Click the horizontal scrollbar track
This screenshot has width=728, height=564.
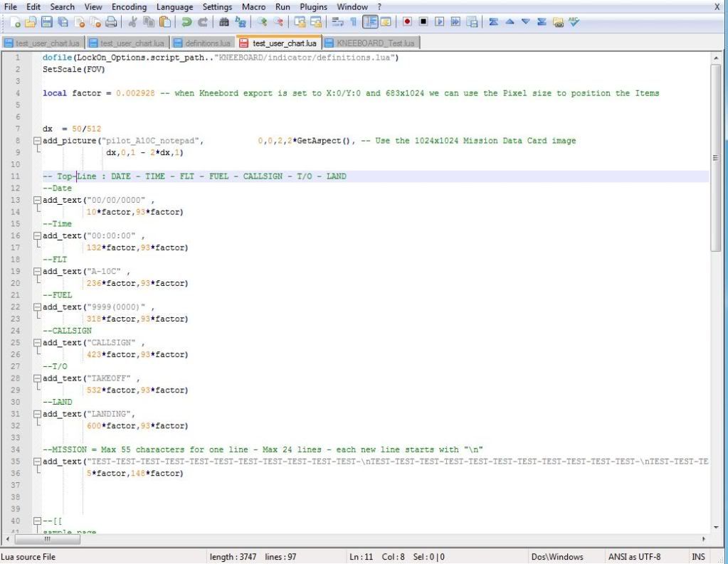tap(356, 540)
